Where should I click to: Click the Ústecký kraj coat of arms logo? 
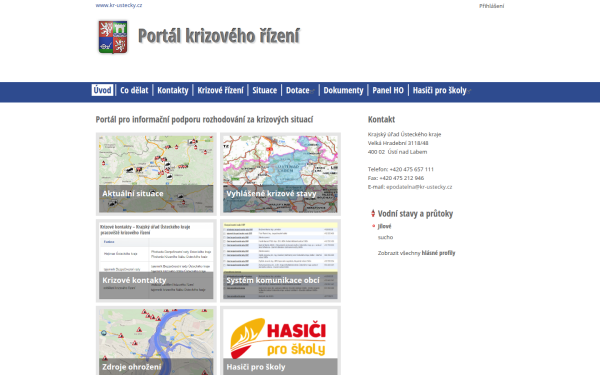pos(113,37)
